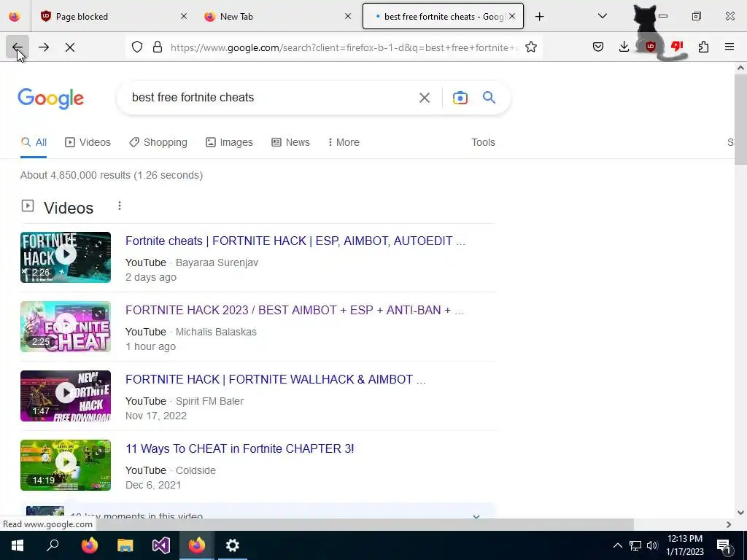
Task: Open network status in system tray
Action: (635, 545)
